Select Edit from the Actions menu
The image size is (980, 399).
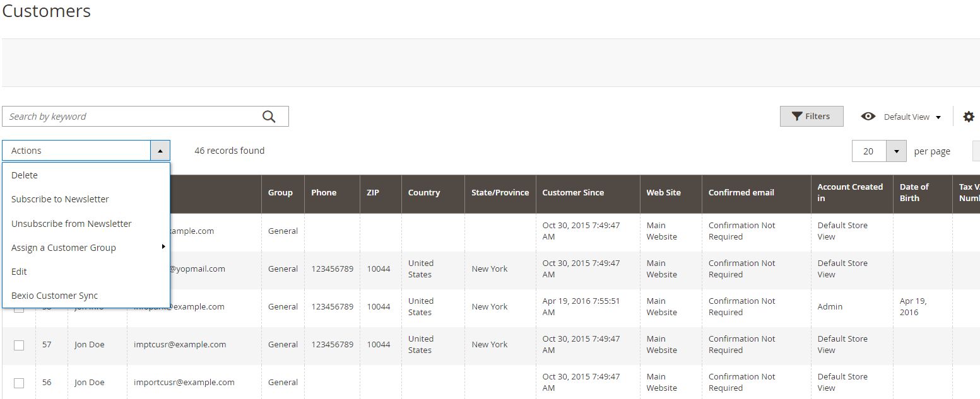click(x=19, y=272)
